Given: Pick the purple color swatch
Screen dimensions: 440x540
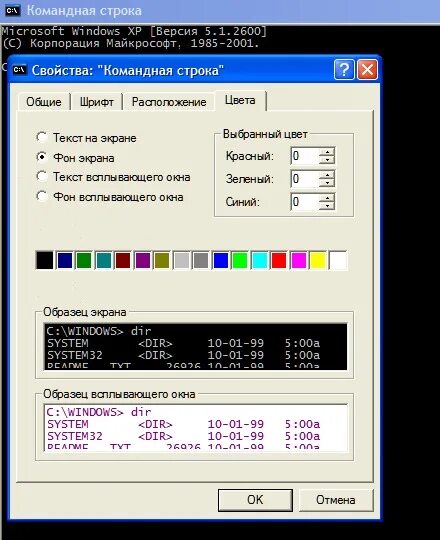Looking at the screenshot, I should 143,260.
